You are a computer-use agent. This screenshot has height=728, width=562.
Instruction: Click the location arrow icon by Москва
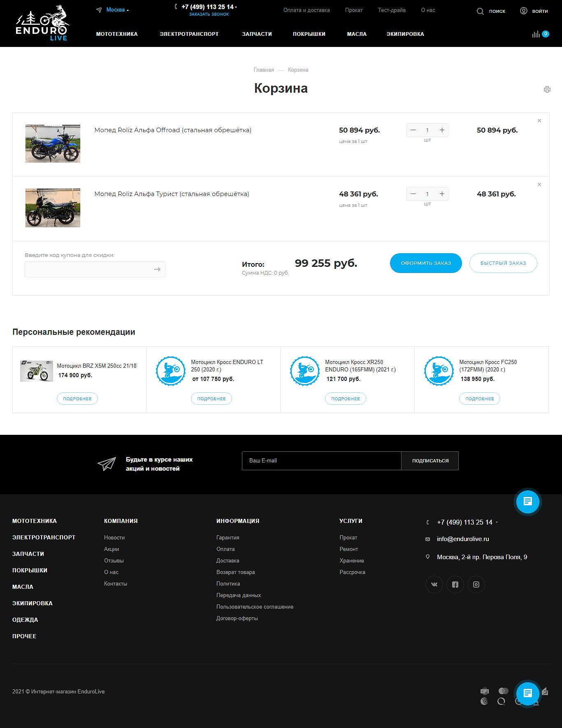point(99,10)
